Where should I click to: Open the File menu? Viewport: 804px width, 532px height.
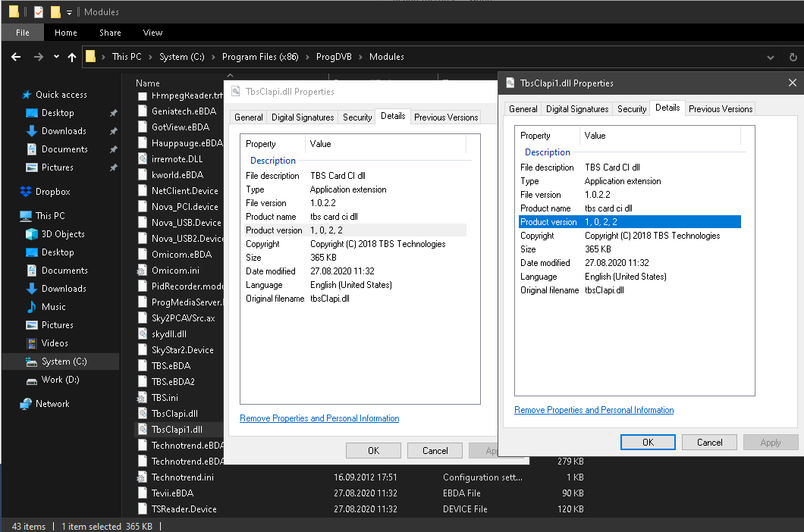tap(23, 33)
